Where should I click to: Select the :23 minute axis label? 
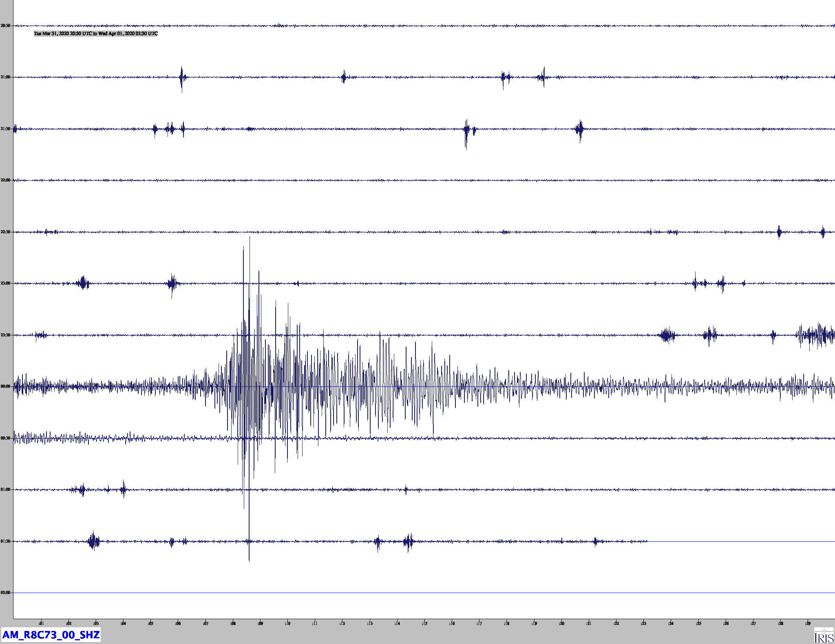(643, 623)
